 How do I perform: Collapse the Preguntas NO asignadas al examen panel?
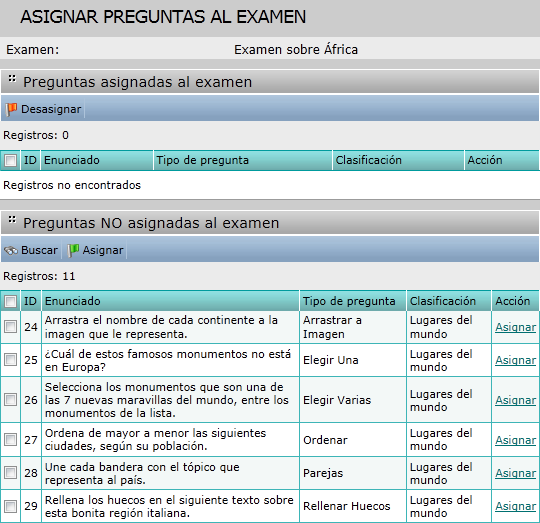(x=12, y=219)
